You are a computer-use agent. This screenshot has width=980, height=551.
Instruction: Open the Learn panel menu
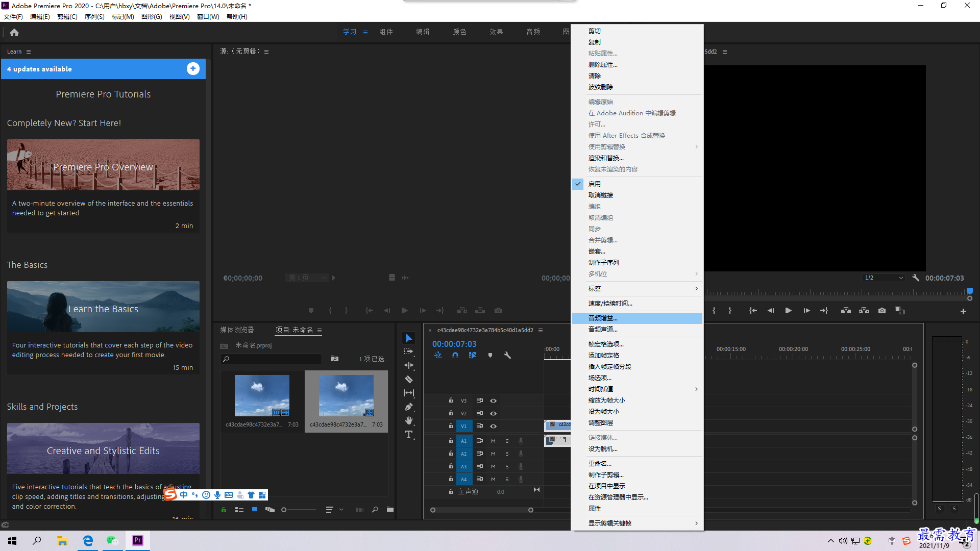coord(29,52)
